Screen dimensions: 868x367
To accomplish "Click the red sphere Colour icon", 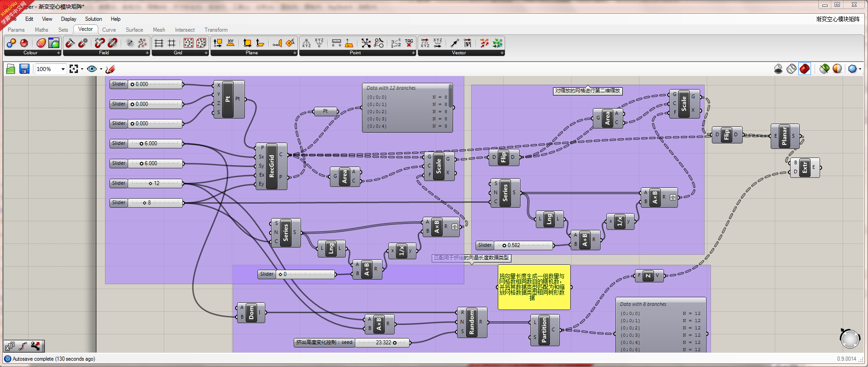I will point(24,43).
